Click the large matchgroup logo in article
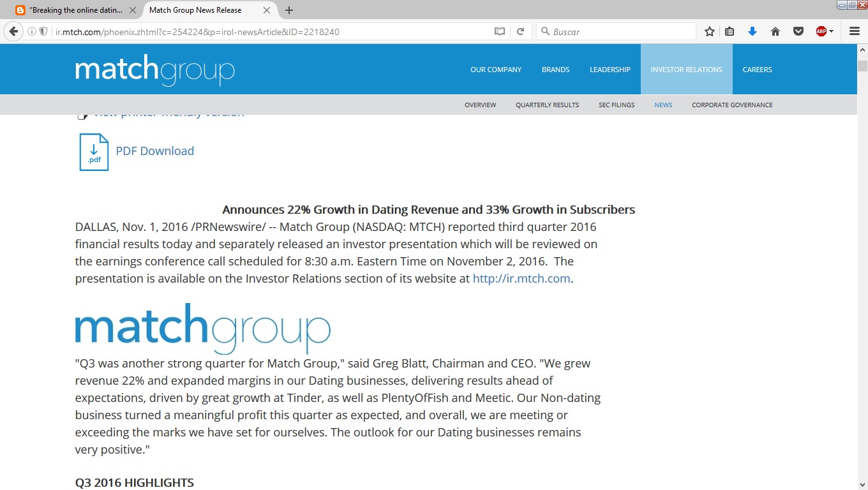This screenshot has height=490, width=868. click(203, 329)
